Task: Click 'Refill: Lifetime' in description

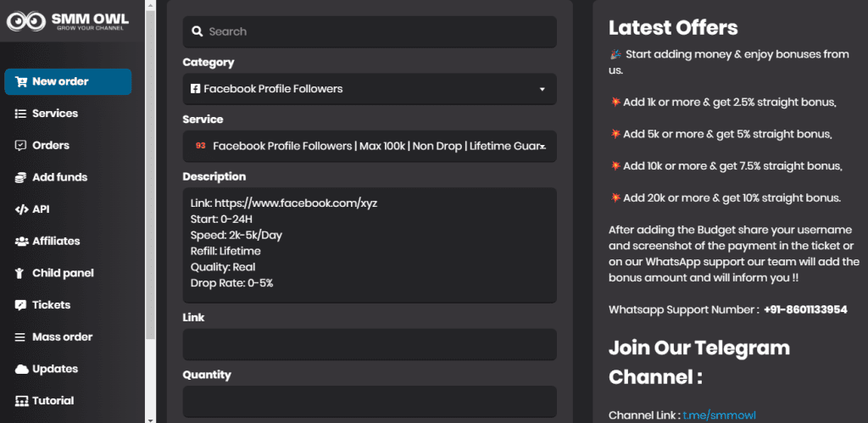Action: click(x=225, y=252)
